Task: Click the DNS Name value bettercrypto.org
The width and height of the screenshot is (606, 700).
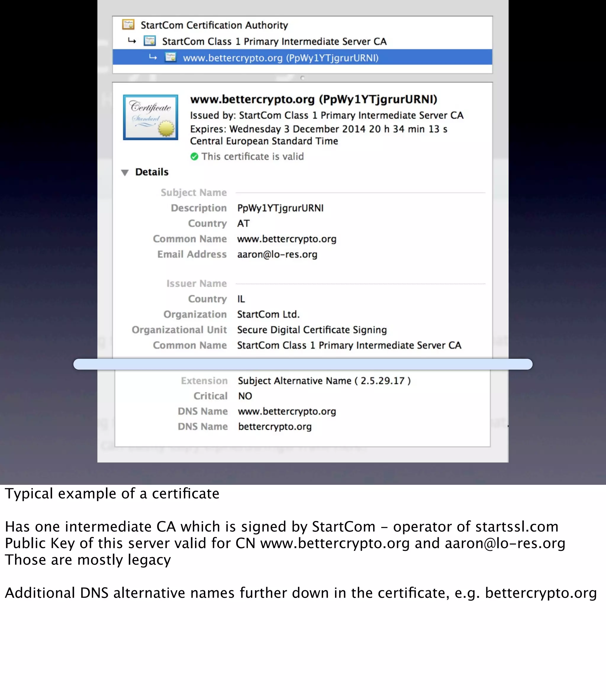Action: (275, 426)
